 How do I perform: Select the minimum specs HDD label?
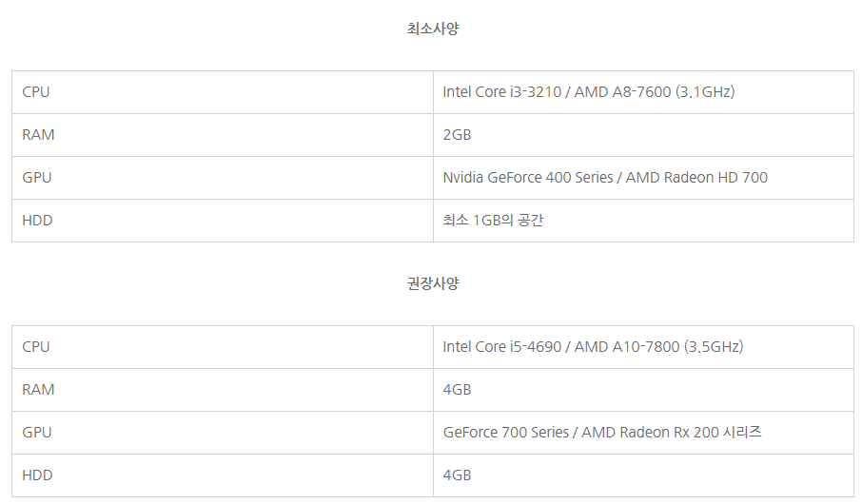click(37, 221)
